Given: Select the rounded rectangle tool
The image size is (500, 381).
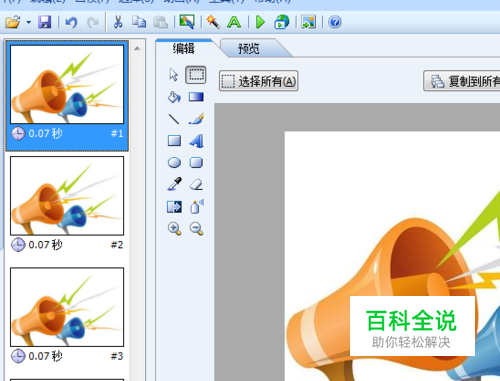Looking at the screenshot, I should point(196,163).
